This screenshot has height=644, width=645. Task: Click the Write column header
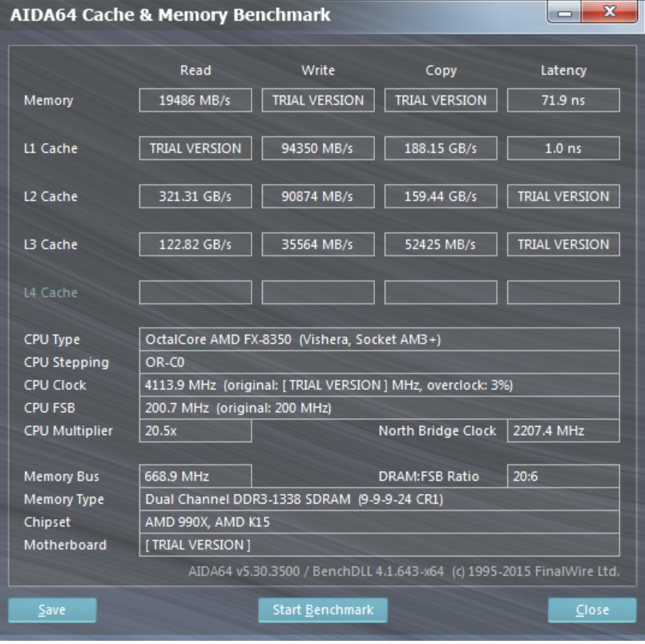(x=318, y=70)
